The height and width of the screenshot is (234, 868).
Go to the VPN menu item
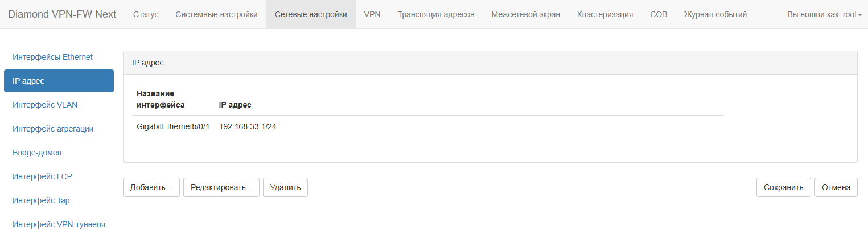click(372, 14)
